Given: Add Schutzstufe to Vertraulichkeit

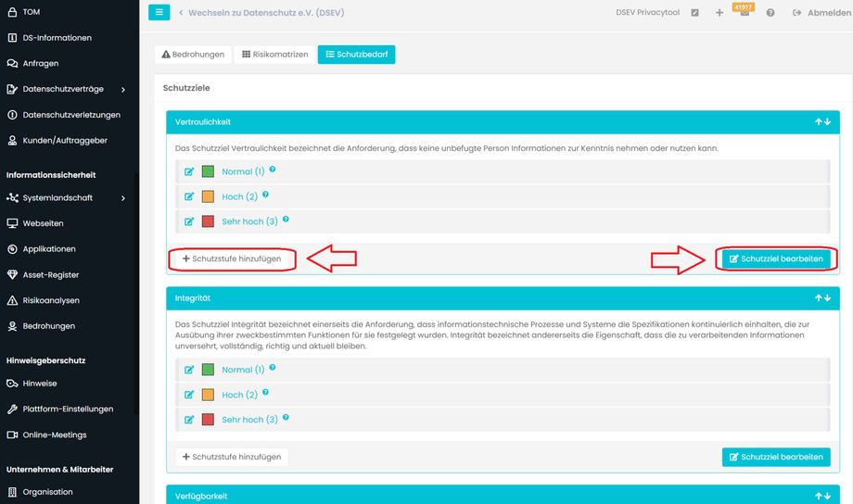Looking at the screenshot, I should click(232, 258).
